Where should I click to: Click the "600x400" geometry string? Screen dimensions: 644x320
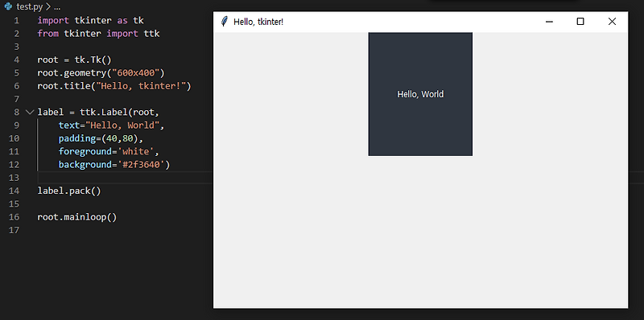(135, 72)
